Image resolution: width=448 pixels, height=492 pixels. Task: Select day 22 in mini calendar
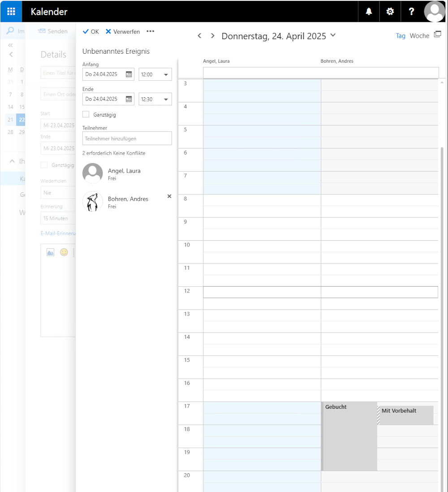pyautogui.click(x=22, y=120)
